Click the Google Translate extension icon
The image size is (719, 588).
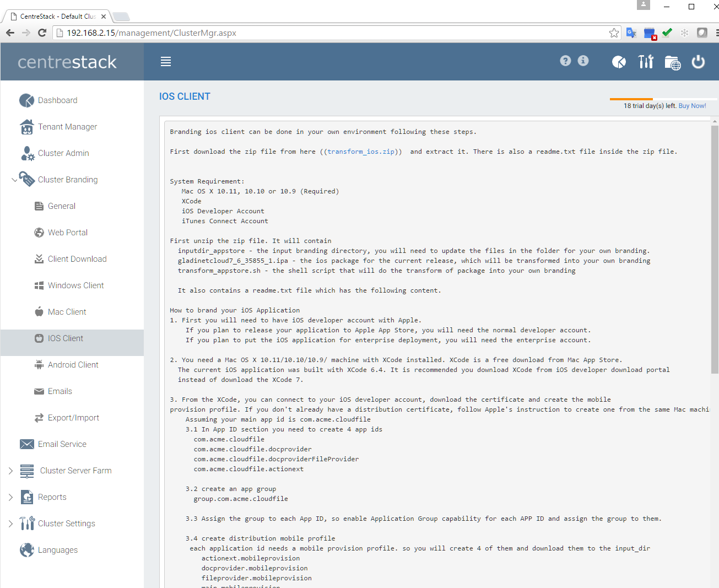[x=631, y=33]
